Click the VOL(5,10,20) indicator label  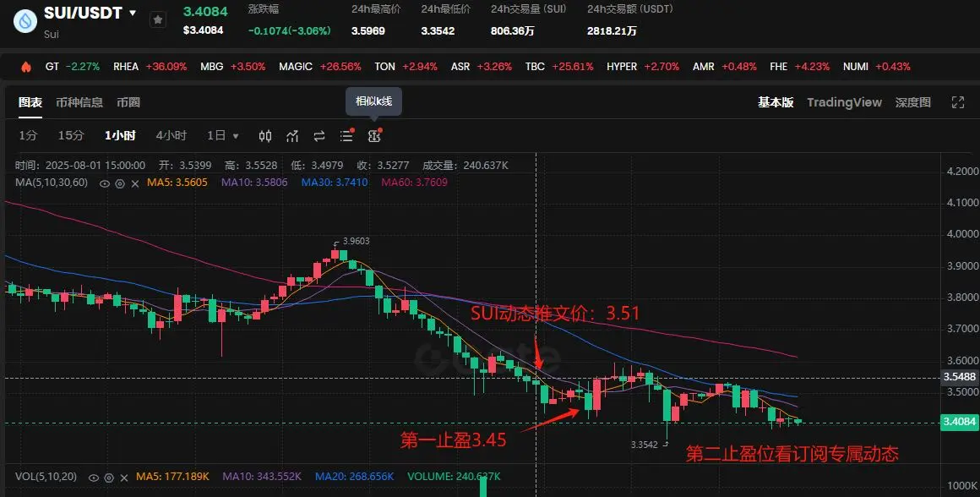46,477
